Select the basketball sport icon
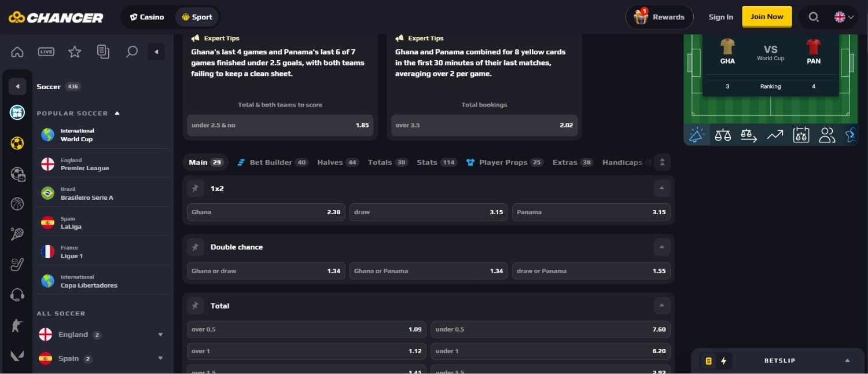 point(17,204)
